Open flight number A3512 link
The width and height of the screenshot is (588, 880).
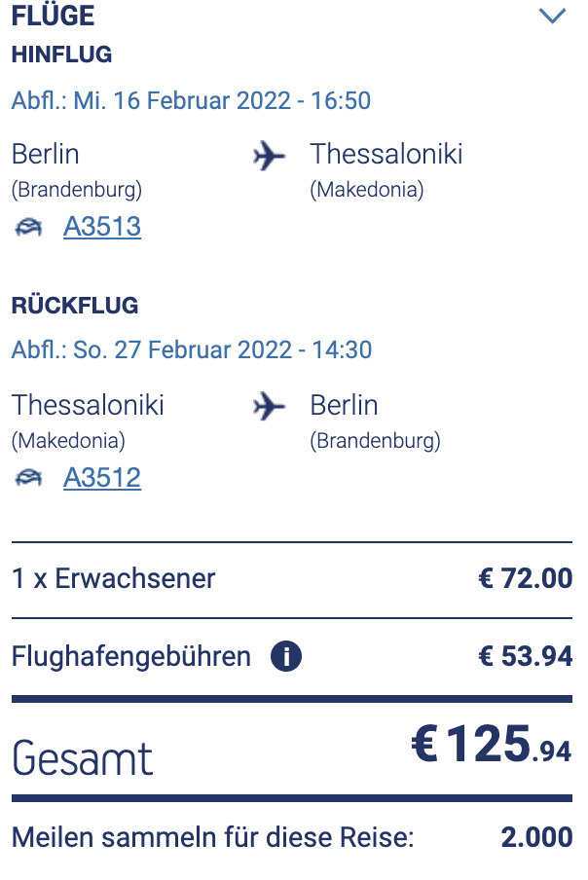102,478
